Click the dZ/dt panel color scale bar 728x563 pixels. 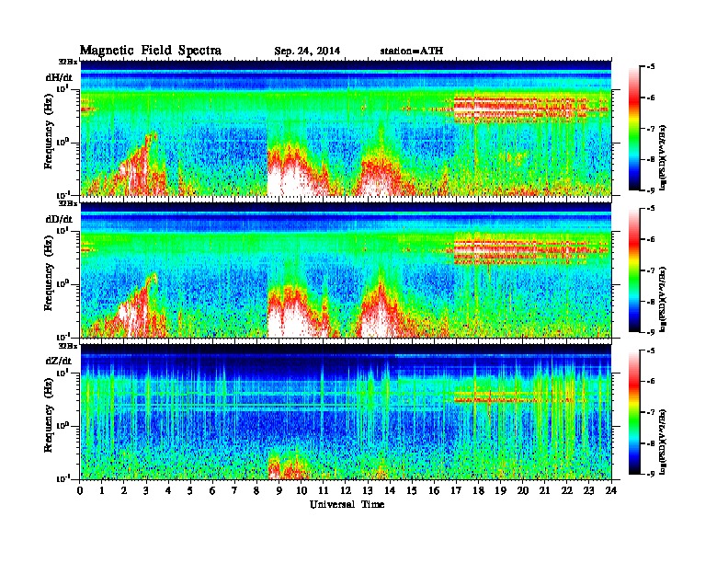point(633,412)
